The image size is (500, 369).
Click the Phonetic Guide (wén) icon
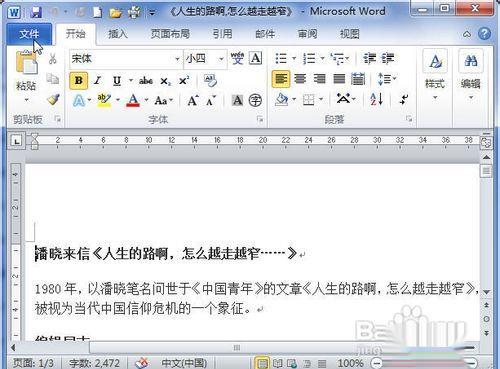237,58
